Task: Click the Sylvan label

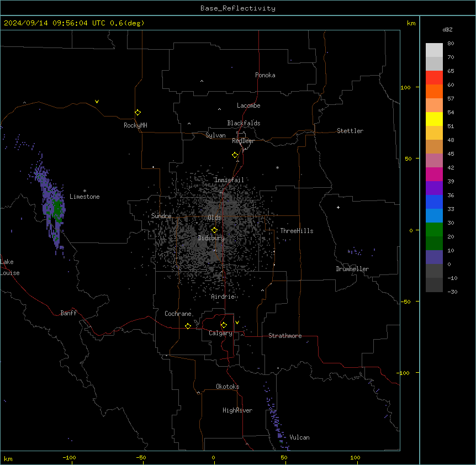Action: 215,135
